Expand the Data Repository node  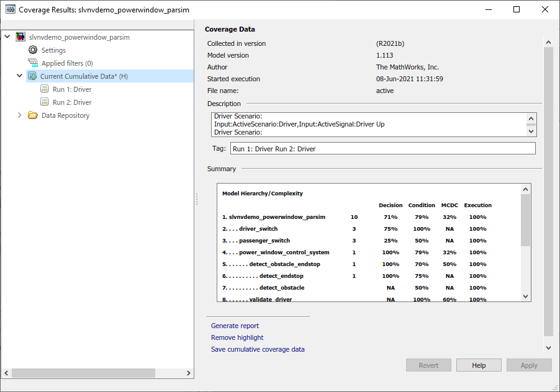20,115
